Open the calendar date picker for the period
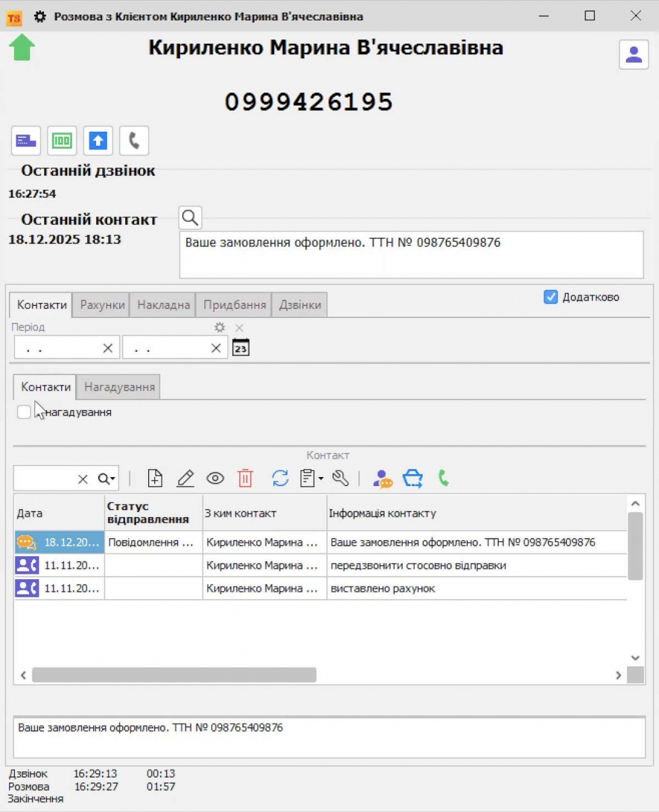 240,346
